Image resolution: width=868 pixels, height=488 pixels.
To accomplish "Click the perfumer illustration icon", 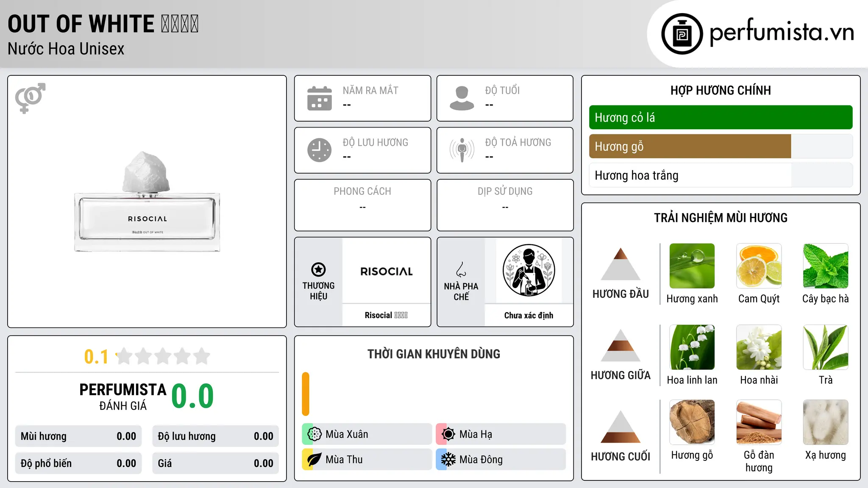I will (x=529, y=270).
